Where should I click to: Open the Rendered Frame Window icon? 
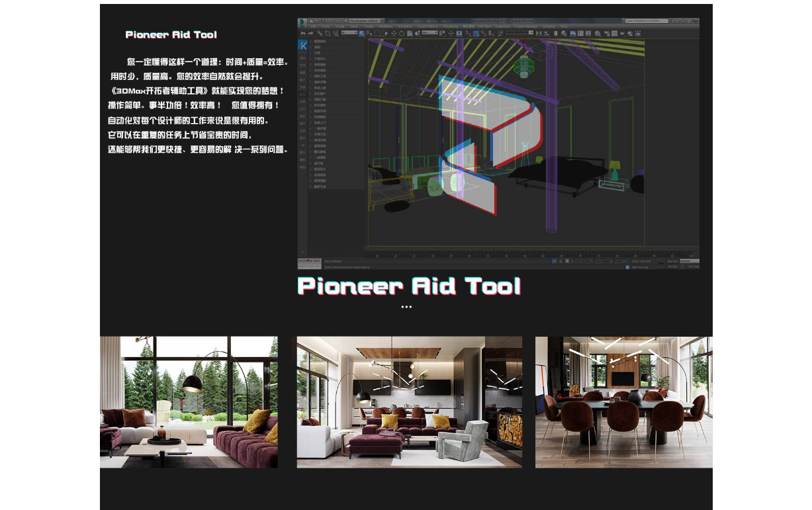[x=614, y=33]
